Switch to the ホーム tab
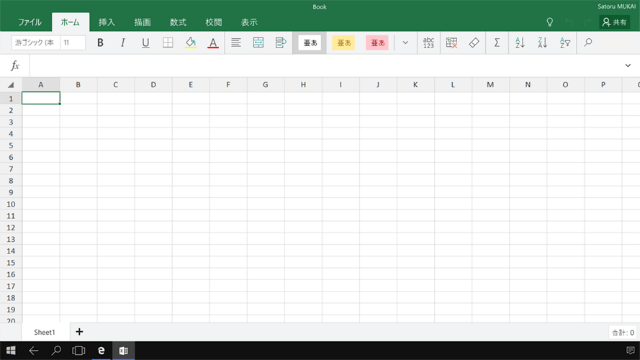Viewport: 640px width, 360px height. pos(70,22)
